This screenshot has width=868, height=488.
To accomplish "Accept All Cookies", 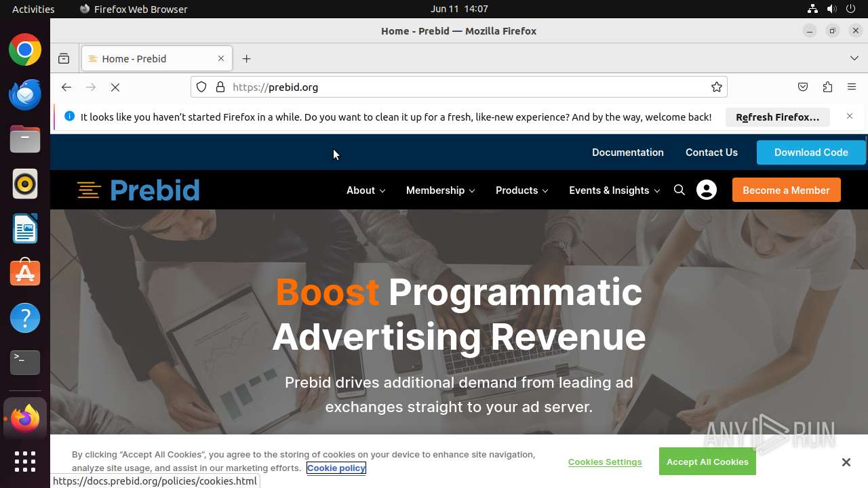I will pos(707,462).
